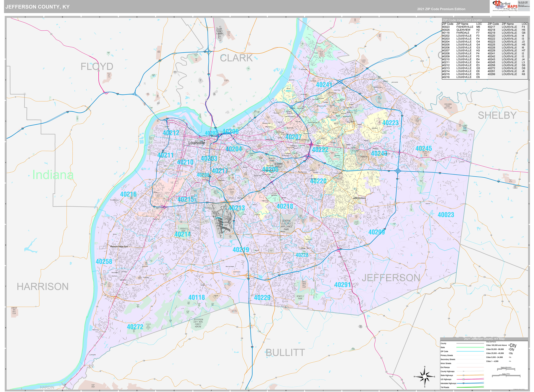Click the 40222 ZIP label on the map
Image resolution: width=534 pixels, height=392 pixels.
[x=320, y=150]
